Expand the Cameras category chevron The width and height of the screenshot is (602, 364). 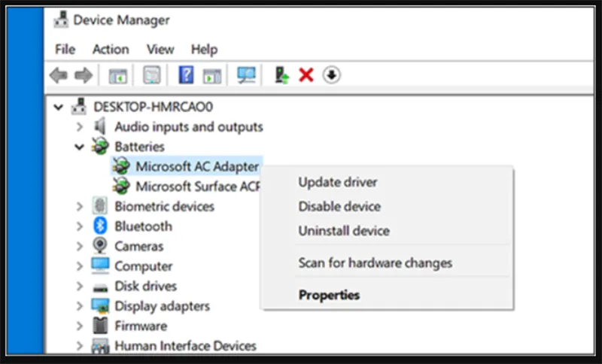pos(80,246)
